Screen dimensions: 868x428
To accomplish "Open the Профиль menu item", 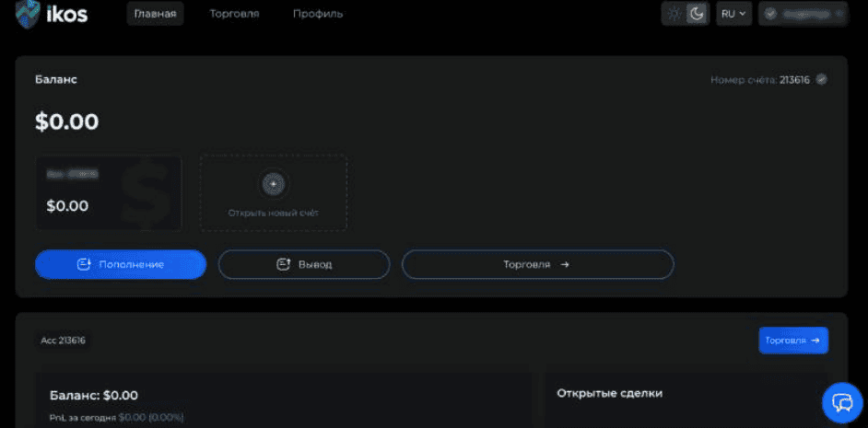I will 318,14.
